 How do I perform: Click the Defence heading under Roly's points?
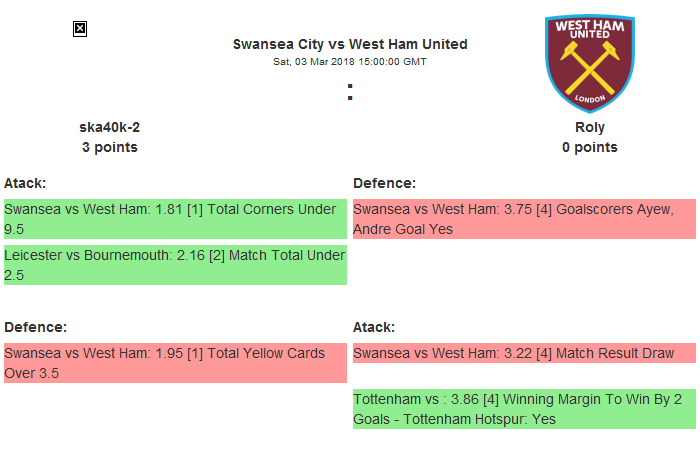coord(384,183)
